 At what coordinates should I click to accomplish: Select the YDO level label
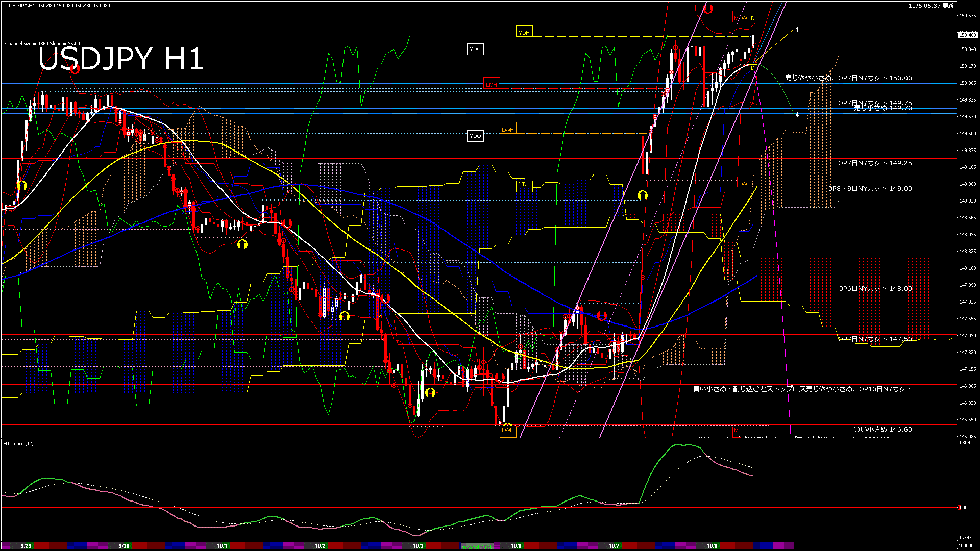475,136
